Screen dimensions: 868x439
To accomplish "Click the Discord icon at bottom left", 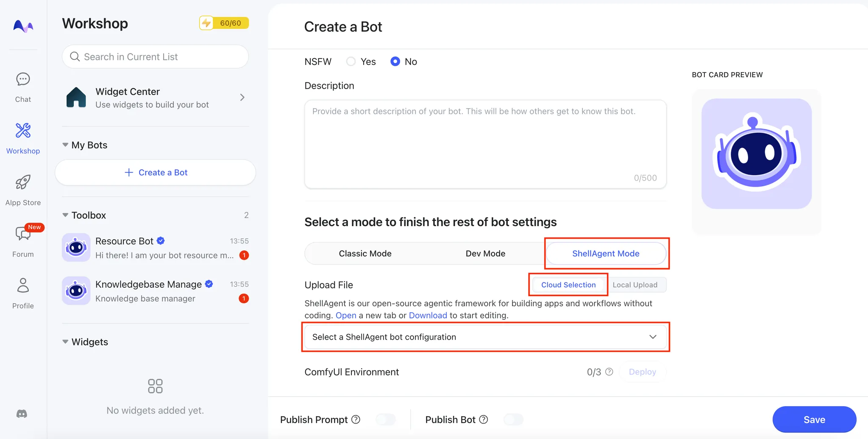I will coord(22,414).
